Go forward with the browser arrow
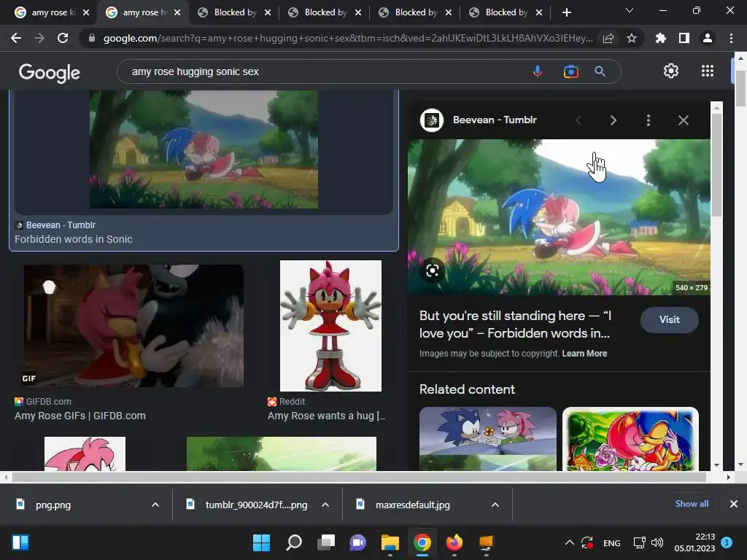 (39, 38)
